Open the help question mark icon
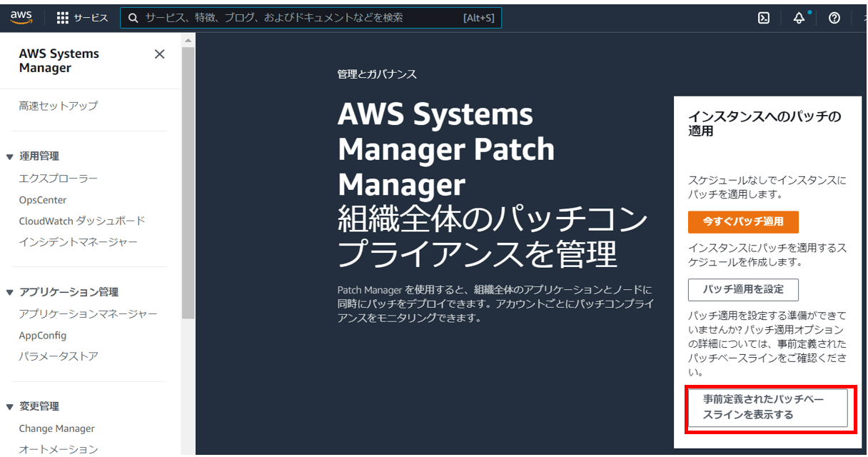The image size is (868, 457). click(834, 19)
